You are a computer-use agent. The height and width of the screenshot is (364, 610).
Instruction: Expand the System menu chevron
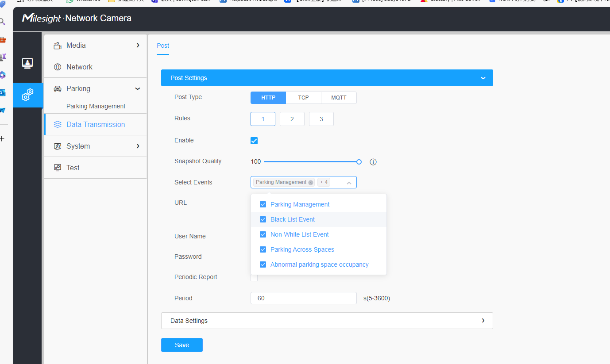(x=138, y=146)
